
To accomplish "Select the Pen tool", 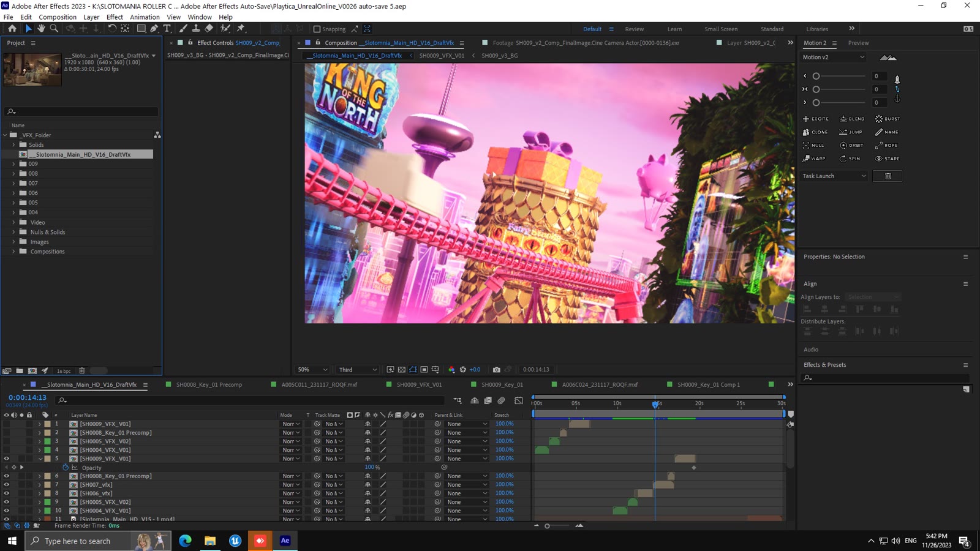I will pyautogui.click(x=154, y=29).
